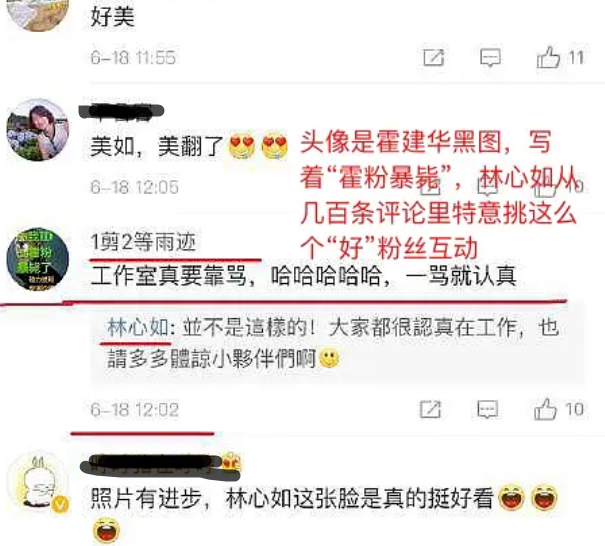Open the reply icon on the 6-18 12:02 comment
The height and width of the screenshot is (546, 605).
pyautogui.click(x=487, y=409)
